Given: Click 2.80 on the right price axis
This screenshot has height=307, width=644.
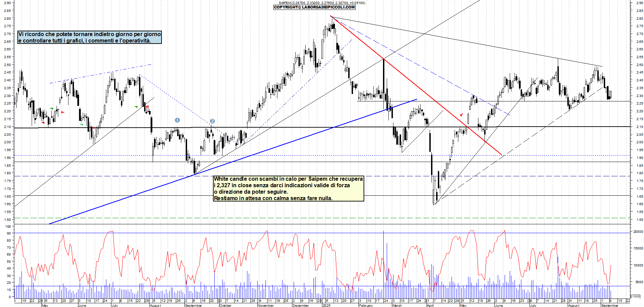Looking at the screenshot, I should [640, 18].
